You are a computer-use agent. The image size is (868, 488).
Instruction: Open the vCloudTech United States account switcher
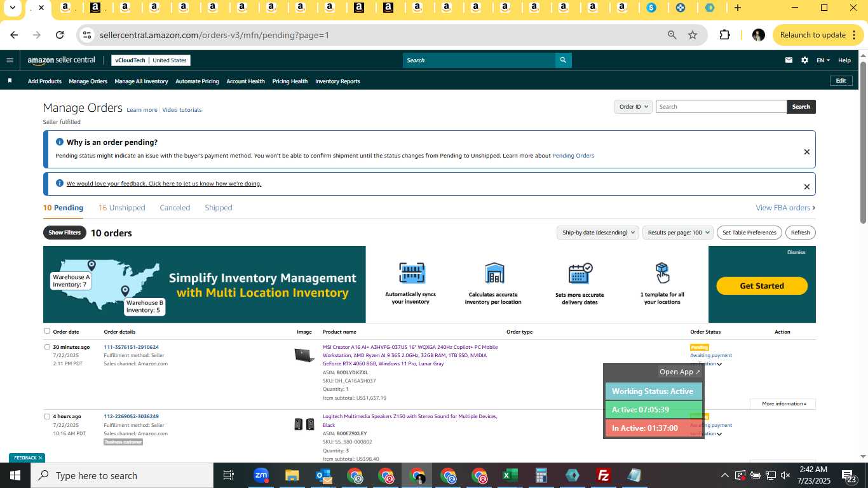point(151,60)
